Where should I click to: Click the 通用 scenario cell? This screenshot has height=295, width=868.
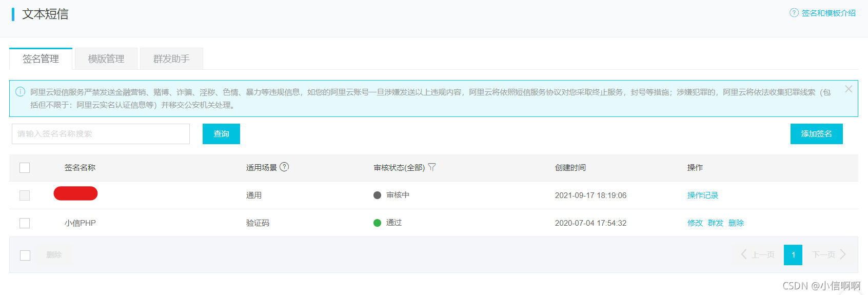tap(254, 195)
